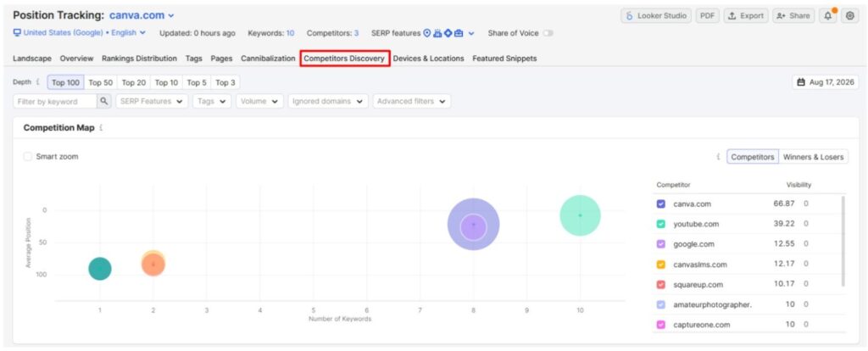Image resolution: width=868 pixels, height=351 pixels.
Task: Open the SERP Features filter dropdown
Action: click(x=152, y=101)
